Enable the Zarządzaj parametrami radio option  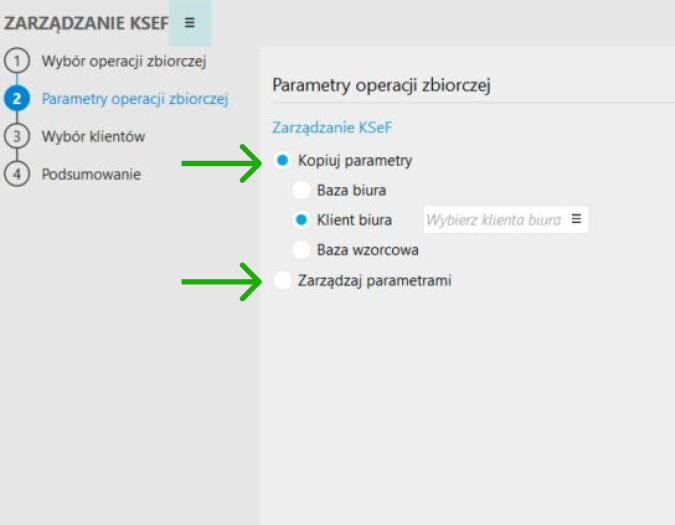(x=282, y=281)
